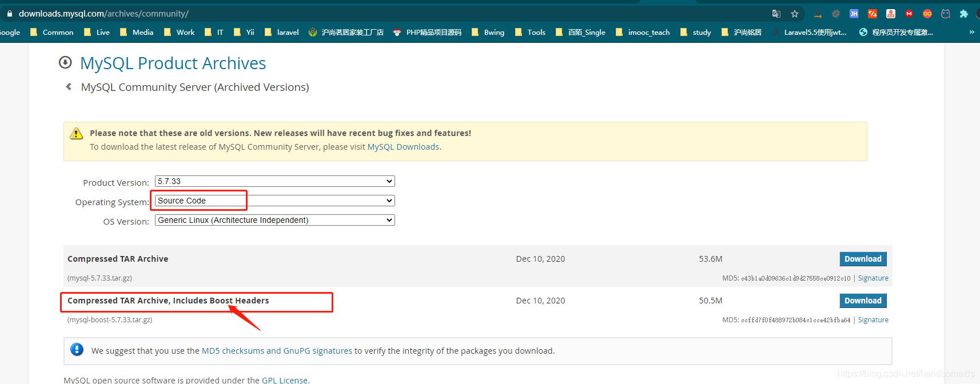Open the OS Version Generic Linux dropdown
Screen dimensions: 980x384
(275, 220)
